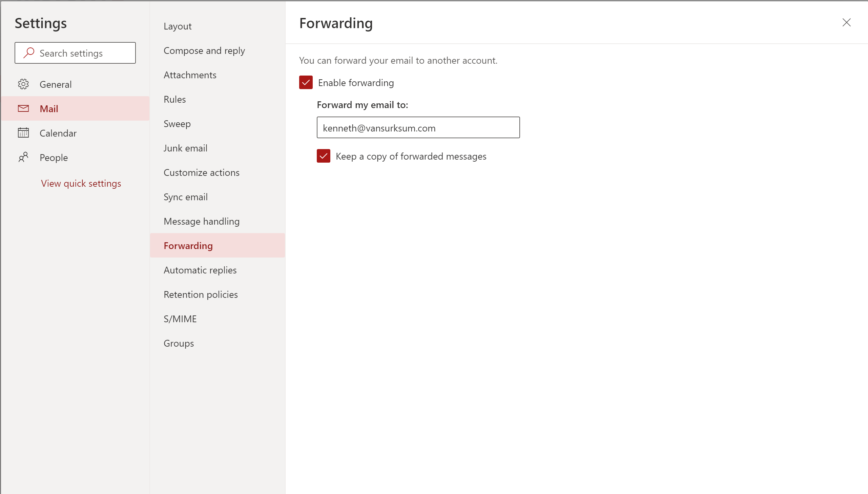This screenshot has width=868, height=494.
Task: Click the People contacts icon
Action: (x=23, y=157)
